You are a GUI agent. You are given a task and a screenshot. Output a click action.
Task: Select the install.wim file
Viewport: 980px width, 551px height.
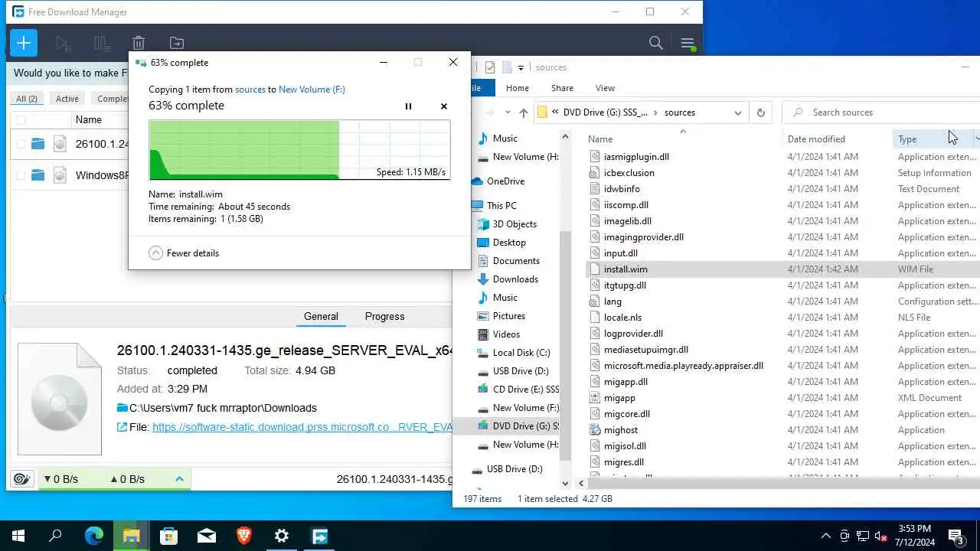coord(626,269)
